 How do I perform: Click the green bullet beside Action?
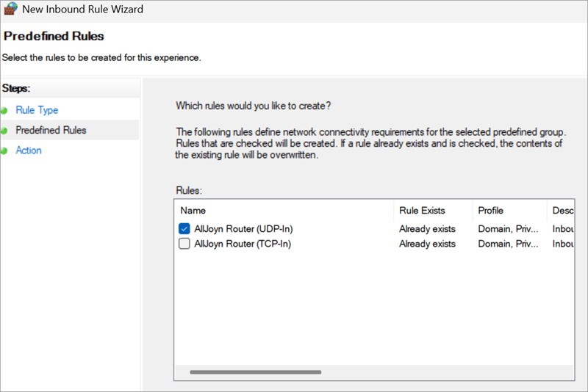(6, 150)
